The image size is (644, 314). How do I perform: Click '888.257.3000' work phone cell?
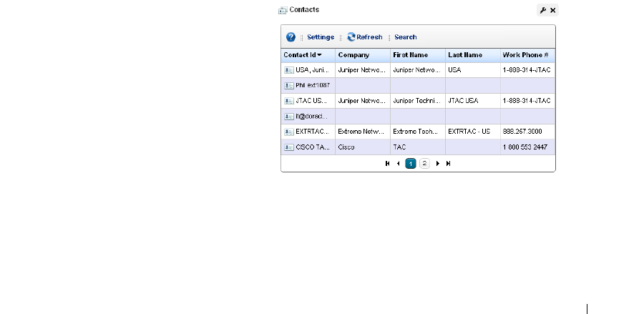coord(528,132)
